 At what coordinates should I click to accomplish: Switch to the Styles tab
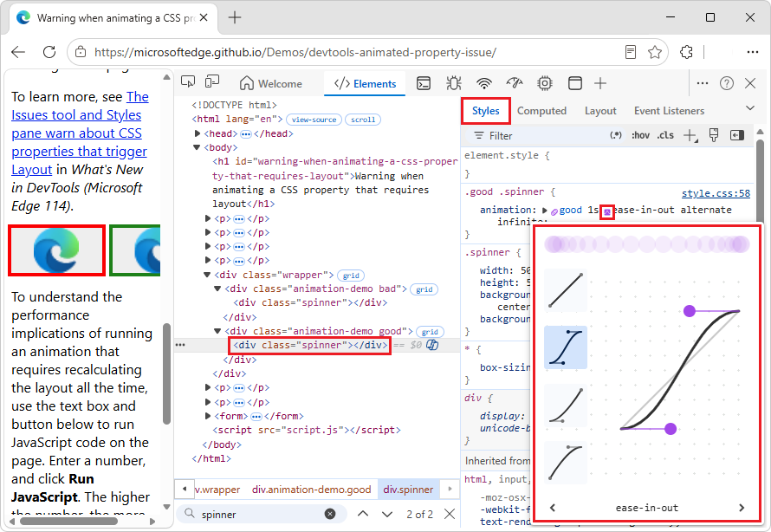pos(486,111)
